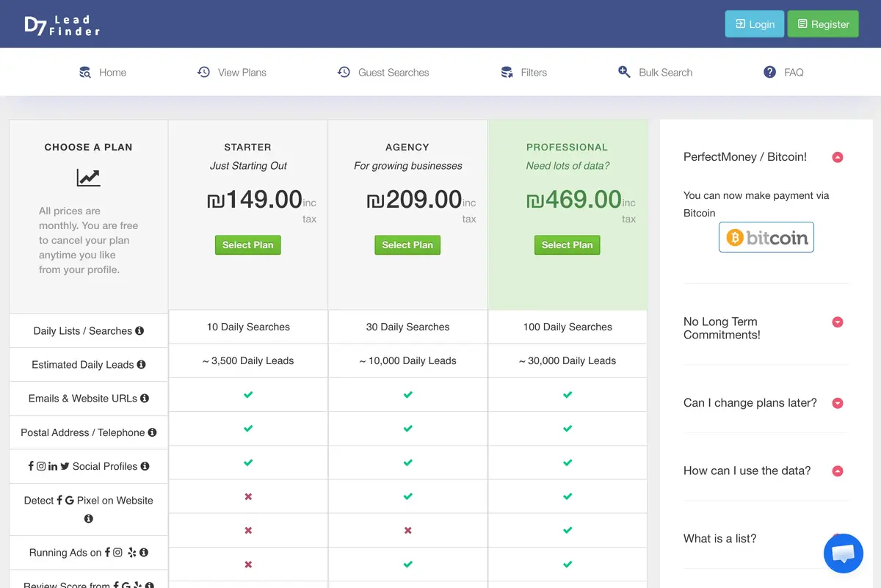The width and height of the screenshot is (881, 588).
Task: Click Agency checkmark in Detect Pixel row
Action: click(x=407, y=497)
